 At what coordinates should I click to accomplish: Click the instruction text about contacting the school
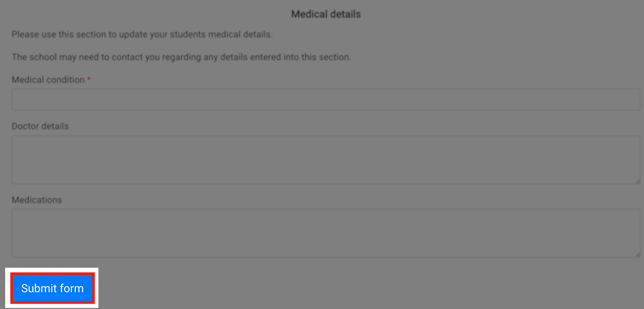(181, 57)
